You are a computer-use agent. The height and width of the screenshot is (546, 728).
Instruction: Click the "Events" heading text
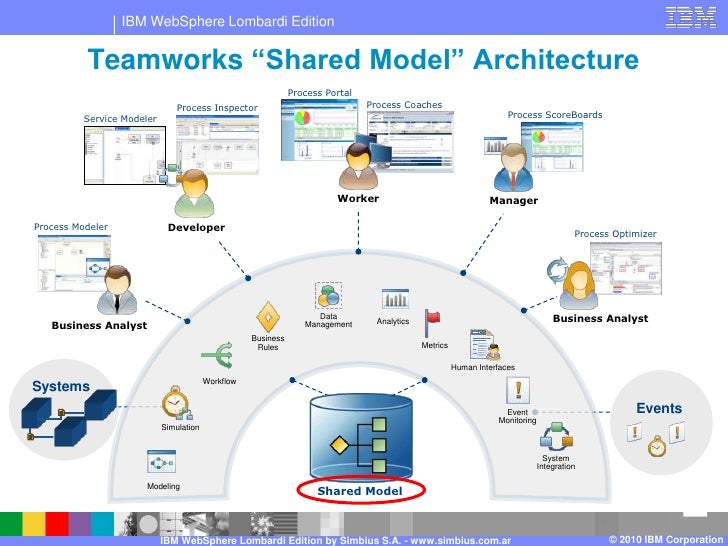(659, 408)
